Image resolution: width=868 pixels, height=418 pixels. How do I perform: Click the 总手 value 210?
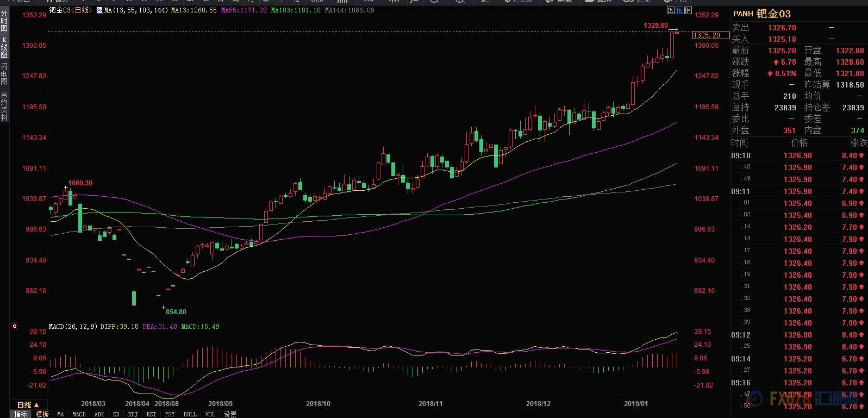coord(789,96)
